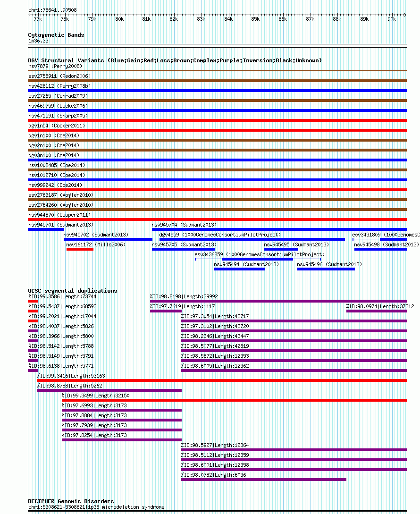420x514 pixels.
Task: Open duplication %ID:98.5077|Length:42819
Action: [x=215, y=346]
